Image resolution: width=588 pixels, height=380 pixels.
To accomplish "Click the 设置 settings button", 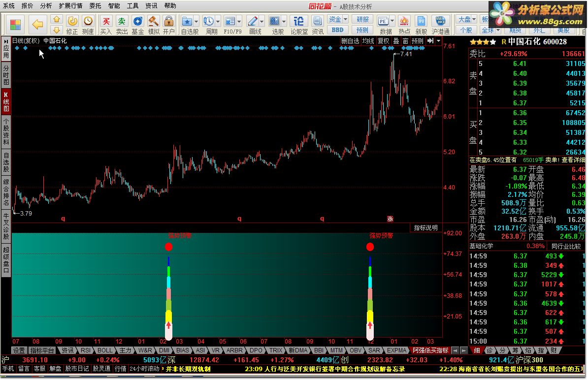I will (x=19, y=350).
